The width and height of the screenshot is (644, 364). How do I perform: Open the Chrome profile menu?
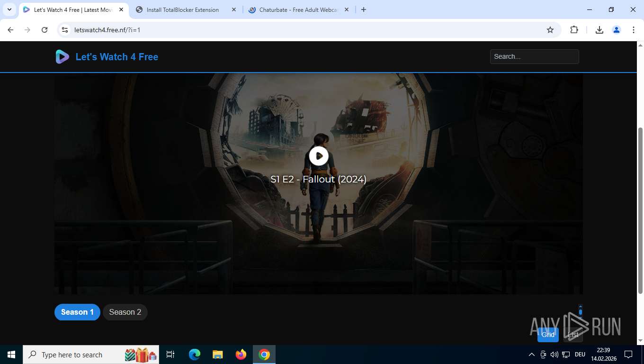point(616,30)
